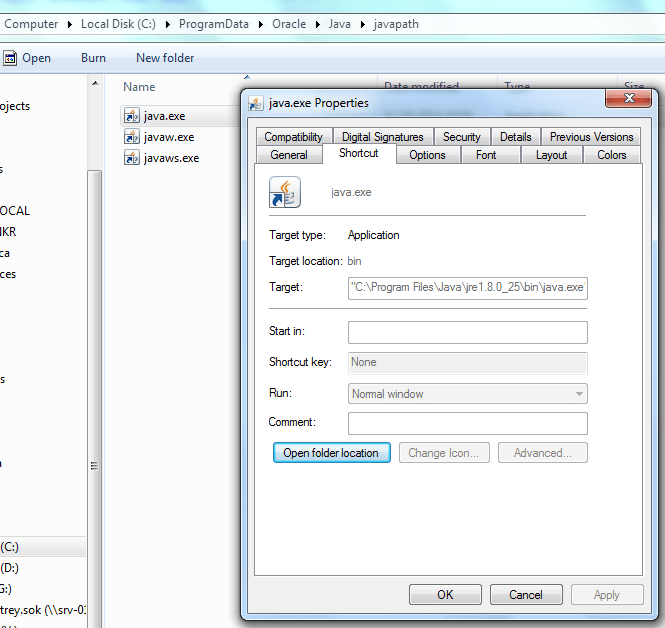Click the javaws.exe shortcut icon in file list
Viewport: 665px width, 628px height.
point(132,158)
